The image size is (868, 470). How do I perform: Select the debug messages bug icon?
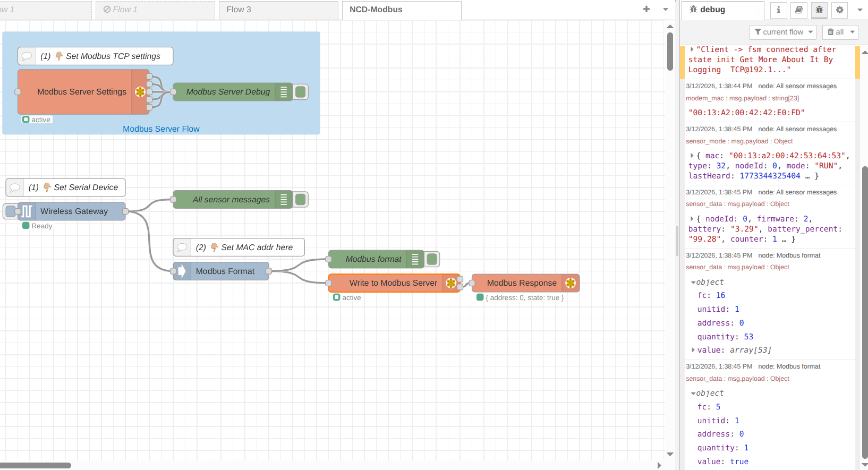click(x=819, y=10)
